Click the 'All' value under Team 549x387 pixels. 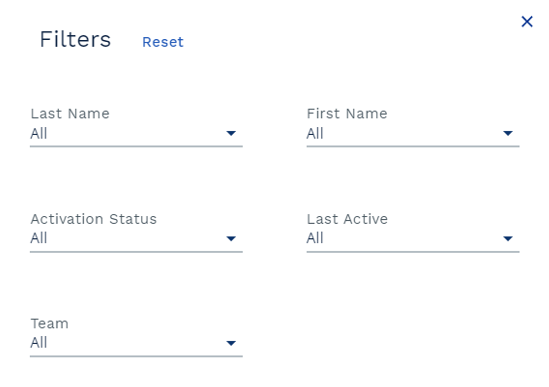pos(39,343)
